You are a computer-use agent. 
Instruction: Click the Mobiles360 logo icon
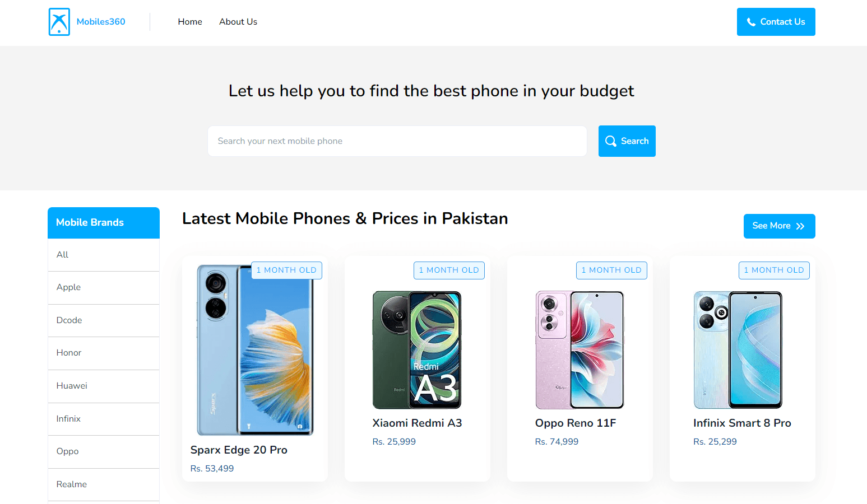click(x=59, y=22)
